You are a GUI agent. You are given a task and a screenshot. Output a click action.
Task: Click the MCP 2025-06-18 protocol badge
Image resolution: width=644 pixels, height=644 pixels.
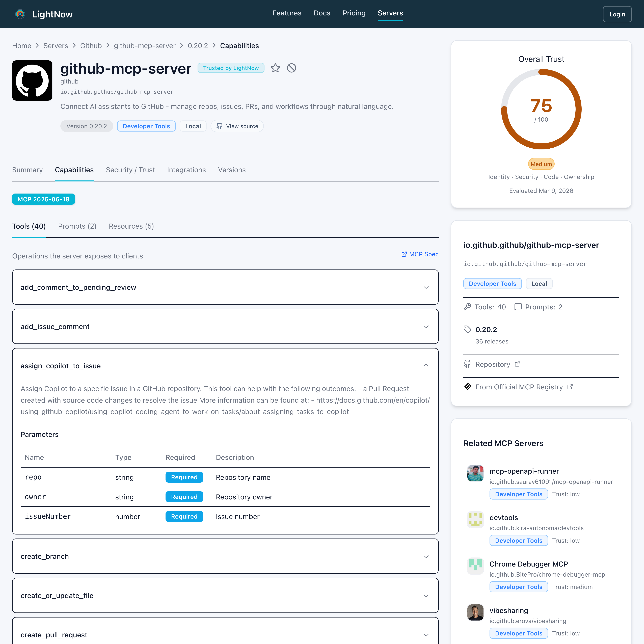[43, 199]
